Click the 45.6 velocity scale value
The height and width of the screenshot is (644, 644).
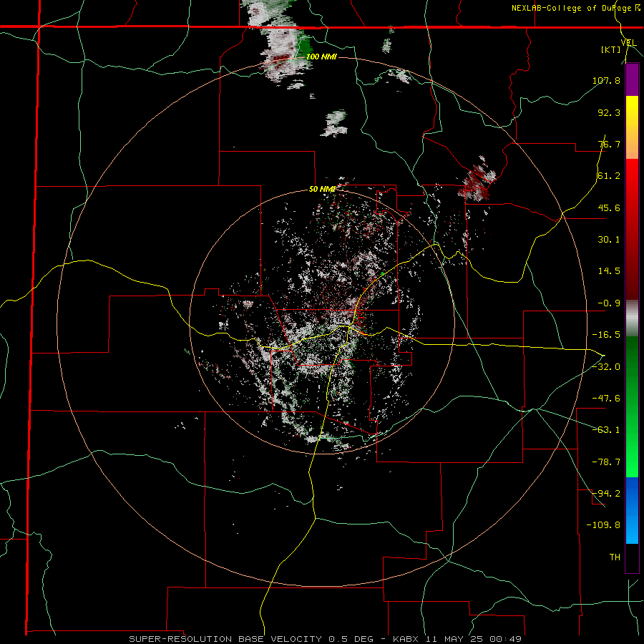coord(609,208)
